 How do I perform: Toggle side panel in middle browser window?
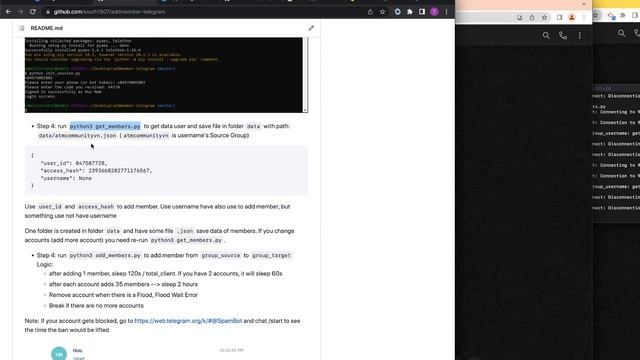[560, 18]
